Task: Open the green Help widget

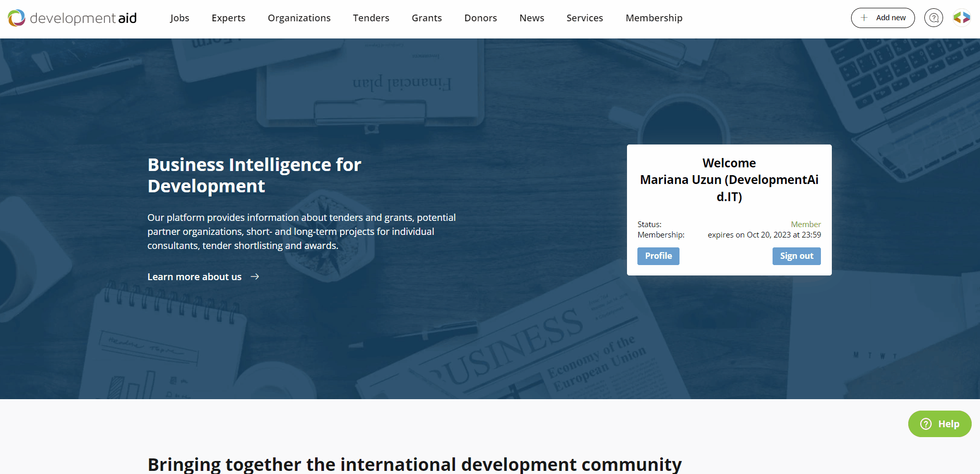Action: tap(939, 424)
